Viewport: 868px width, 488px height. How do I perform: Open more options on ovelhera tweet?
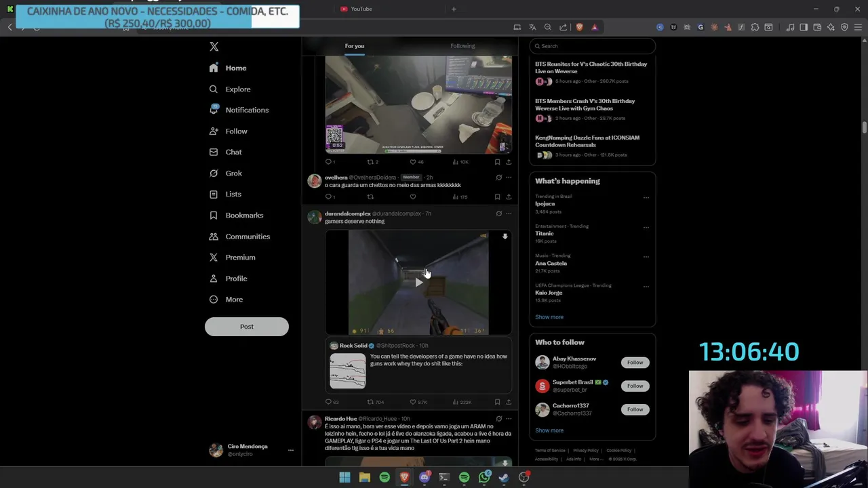click(x=509, y=178)
